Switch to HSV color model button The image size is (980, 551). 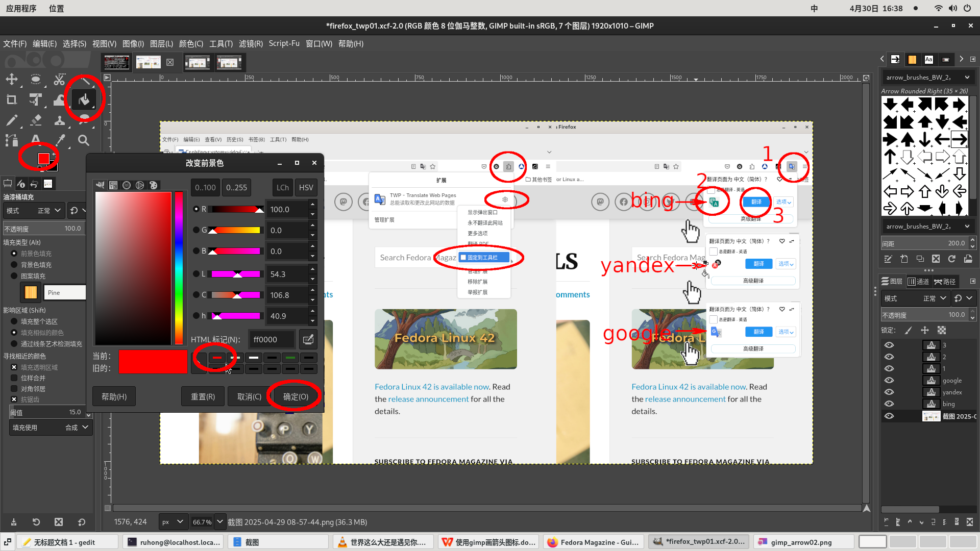click(x=306, y=187)
